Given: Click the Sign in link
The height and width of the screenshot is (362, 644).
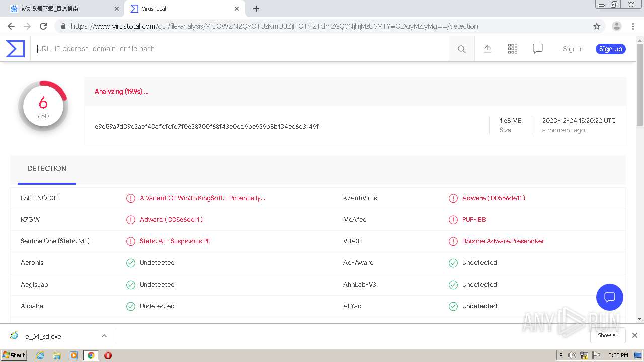Looking at the screenshot, I should (573, 49).
